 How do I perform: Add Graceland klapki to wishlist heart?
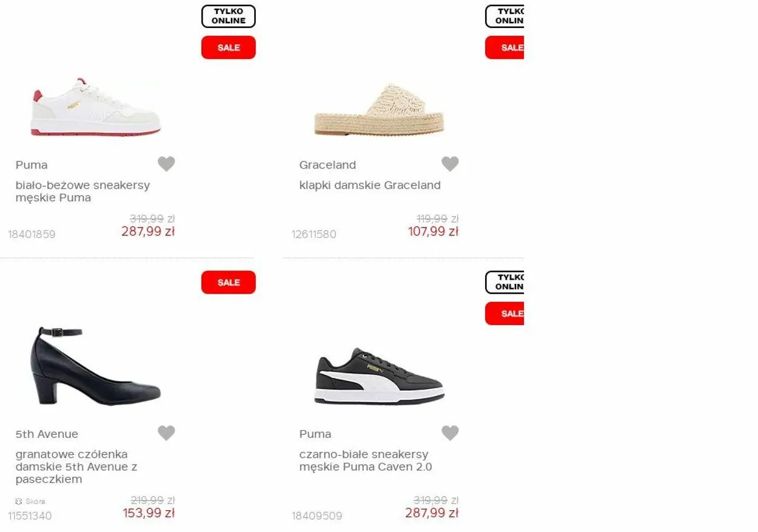(x=450, y=164)
